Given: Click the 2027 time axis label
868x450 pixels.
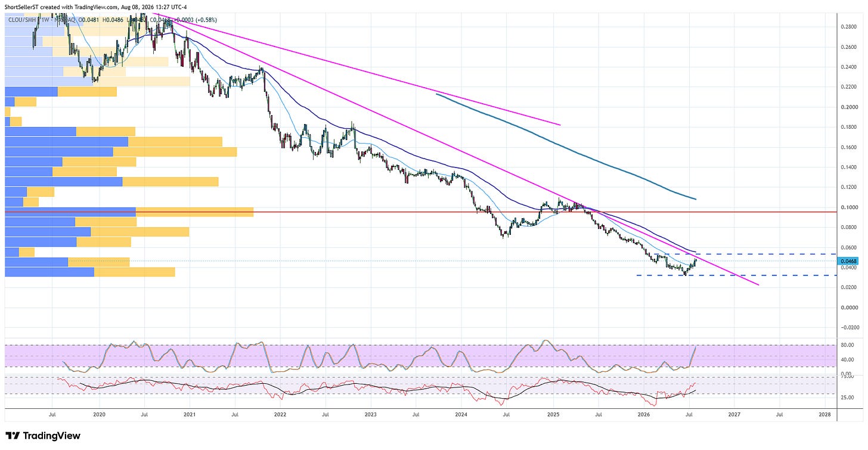Looking at the screenshot, I should [x=734, y=414].
